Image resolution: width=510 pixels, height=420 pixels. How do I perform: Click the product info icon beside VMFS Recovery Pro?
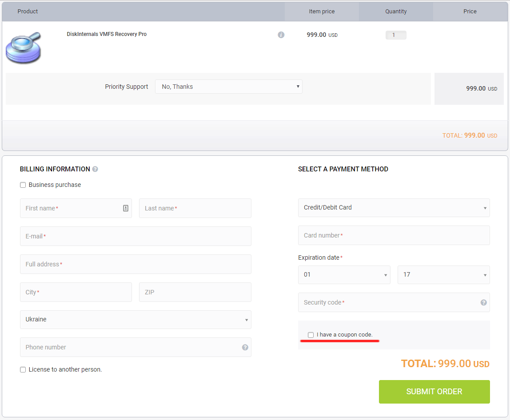click(281, 35)
